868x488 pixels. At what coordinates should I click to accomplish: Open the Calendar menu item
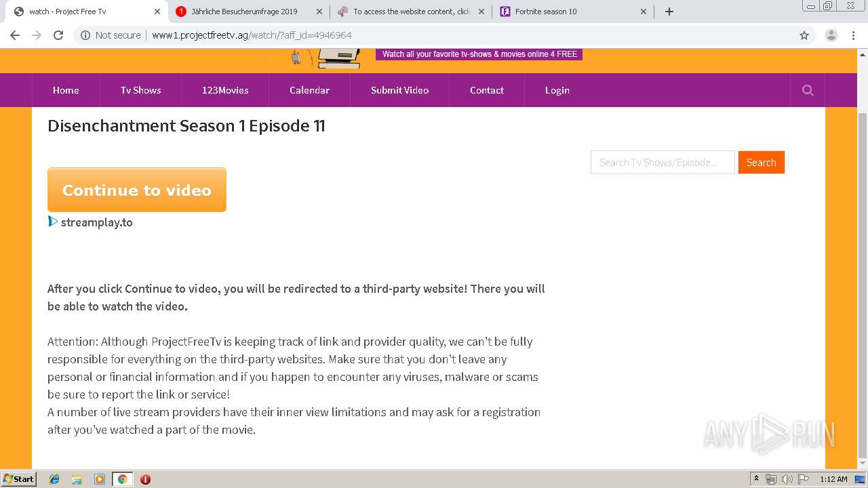point(309,90)
